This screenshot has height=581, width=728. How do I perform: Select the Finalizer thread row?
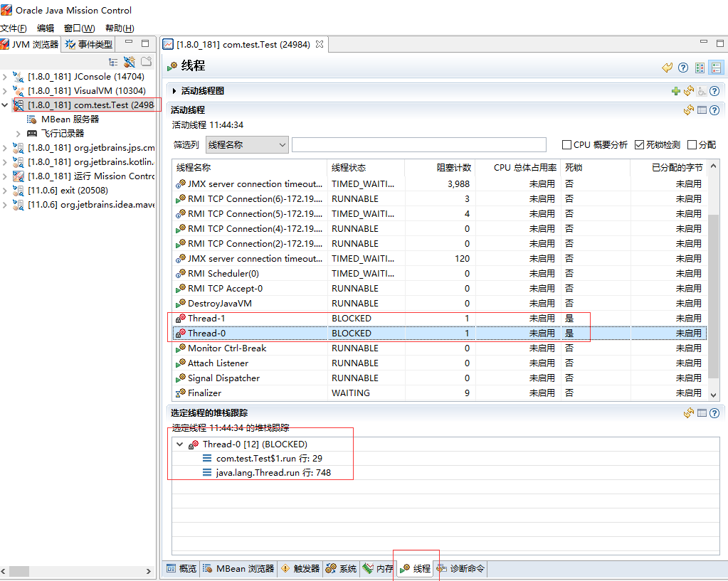(439, 393)
